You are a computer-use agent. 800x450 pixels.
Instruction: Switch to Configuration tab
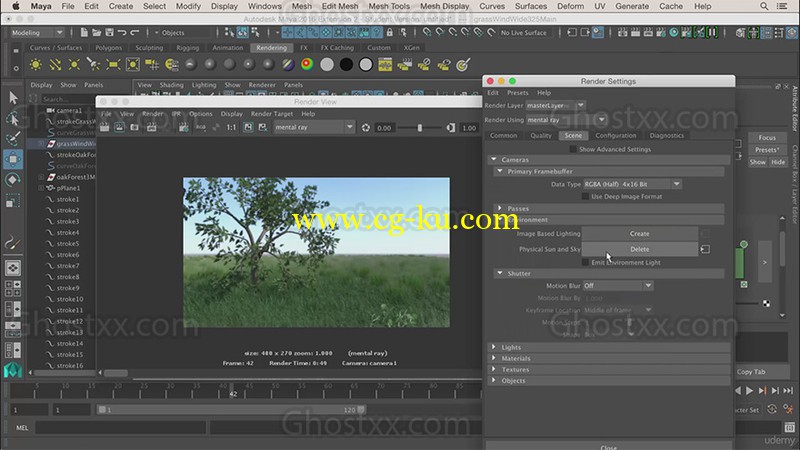tap(616, 135)
